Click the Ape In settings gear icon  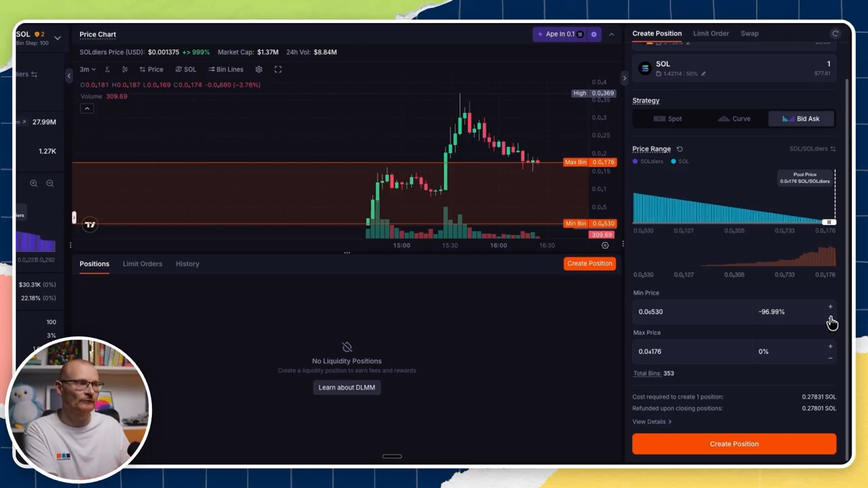point(594,34)
